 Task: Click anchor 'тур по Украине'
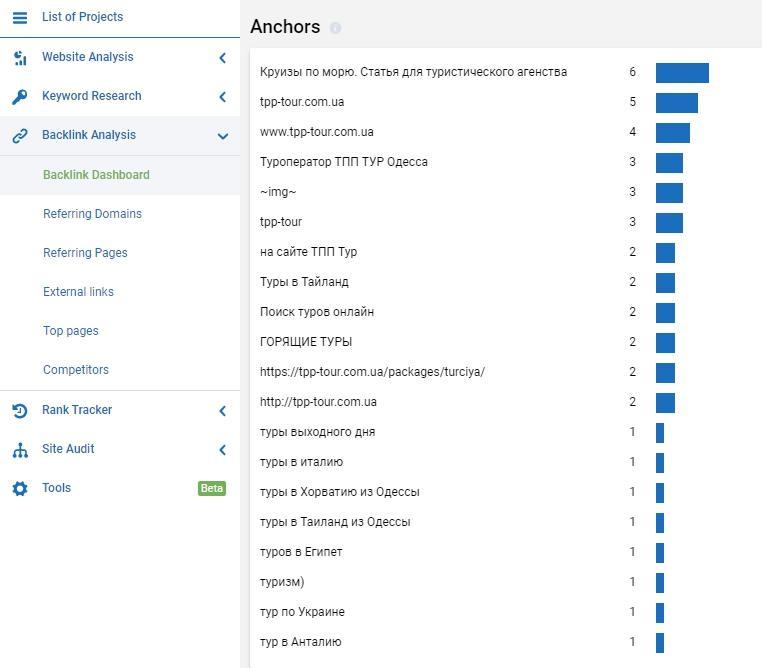click(302, 612)
